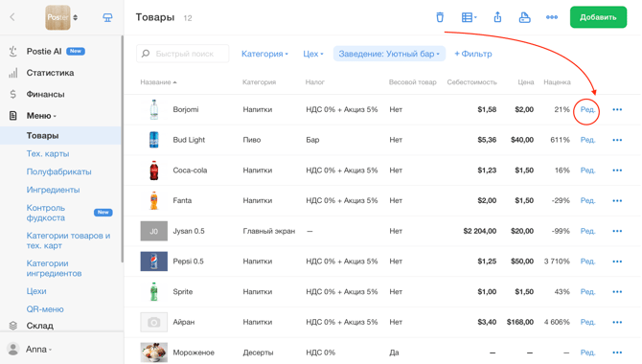Click the sidebar vertical scrollbar
The width and height of the screenshot is (642, 364).
click(x=122, y=149)
